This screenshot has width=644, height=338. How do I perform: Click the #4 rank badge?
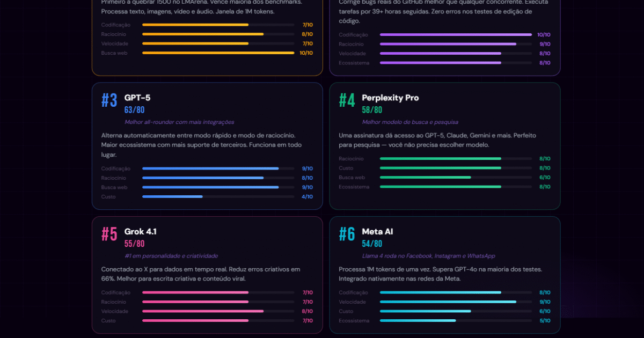point(347,100)
